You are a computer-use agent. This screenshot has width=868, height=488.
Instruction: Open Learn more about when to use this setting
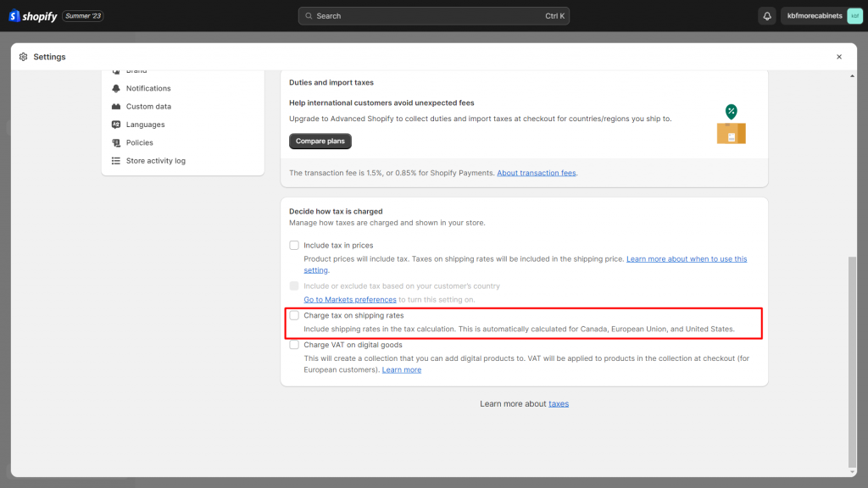coord(687,259)
